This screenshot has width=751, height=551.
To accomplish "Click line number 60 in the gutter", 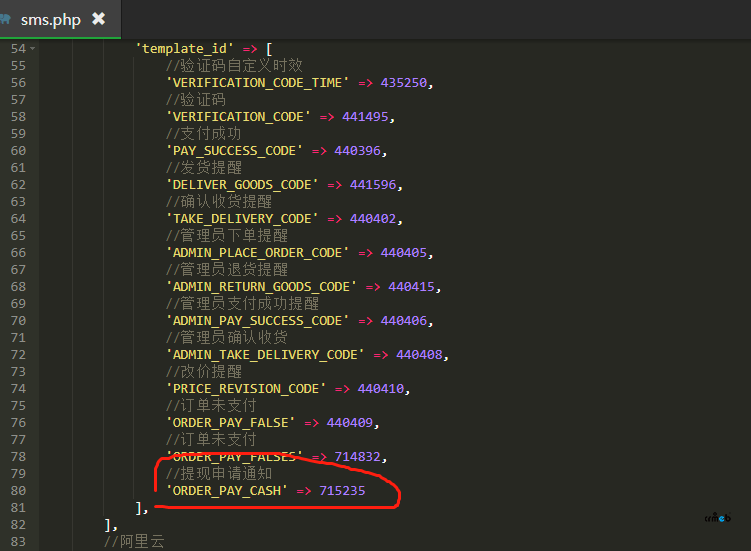I will pyautogui.click(x=18, y=151).
